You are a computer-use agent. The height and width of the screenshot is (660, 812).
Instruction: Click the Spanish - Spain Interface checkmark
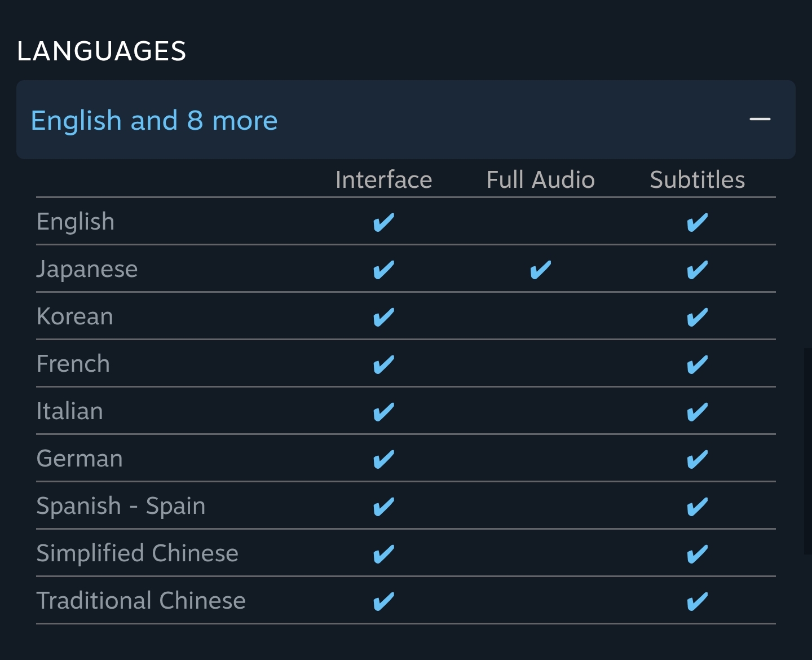(x=383, y=507)
